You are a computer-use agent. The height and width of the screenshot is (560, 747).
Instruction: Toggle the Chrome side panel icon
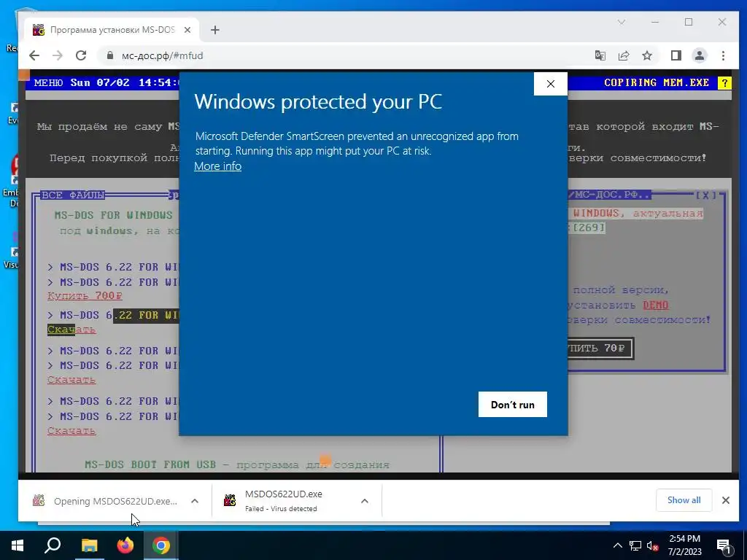coord(676,55)
